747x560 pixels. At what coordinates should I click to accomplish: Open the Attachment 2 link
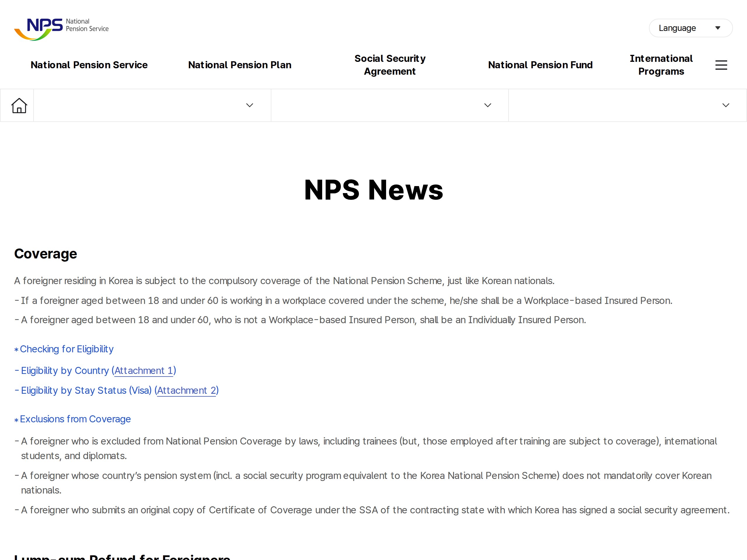[x=186, y=391]
